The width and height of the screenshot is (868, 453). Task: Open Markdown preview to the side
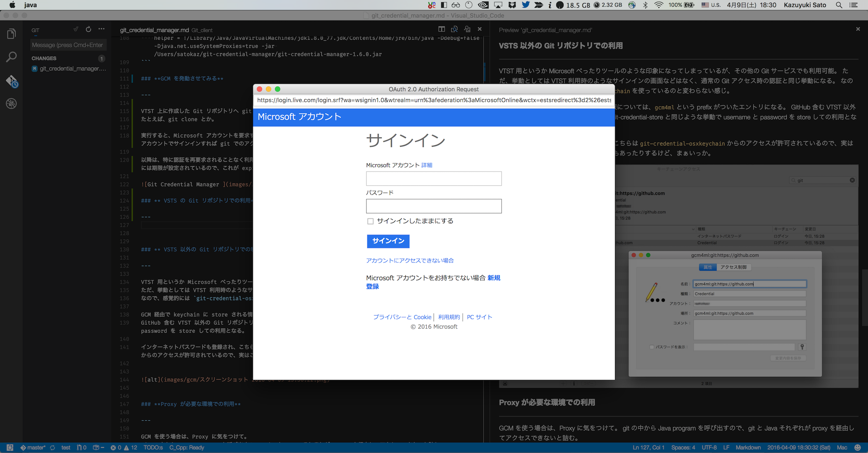point(454,29)
